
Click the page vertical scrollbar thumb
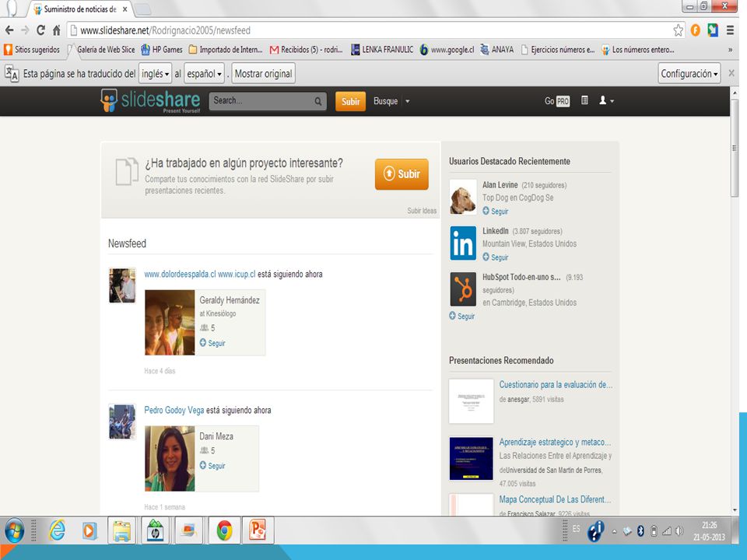coord(735,148)
